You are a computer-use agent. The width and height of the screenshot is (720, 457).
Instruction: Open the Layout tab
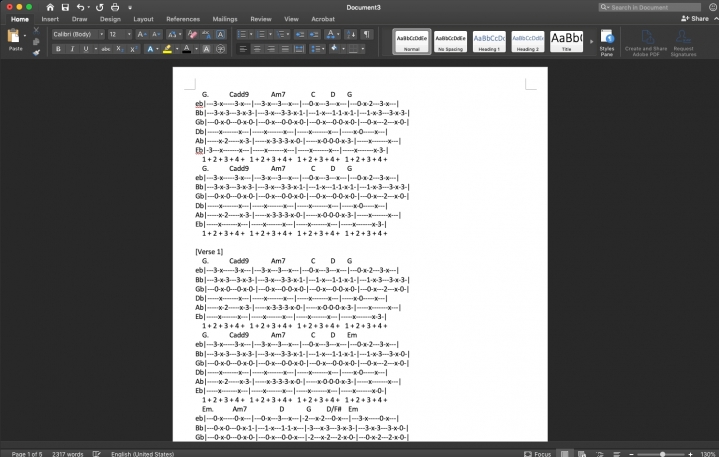point(143,19)
